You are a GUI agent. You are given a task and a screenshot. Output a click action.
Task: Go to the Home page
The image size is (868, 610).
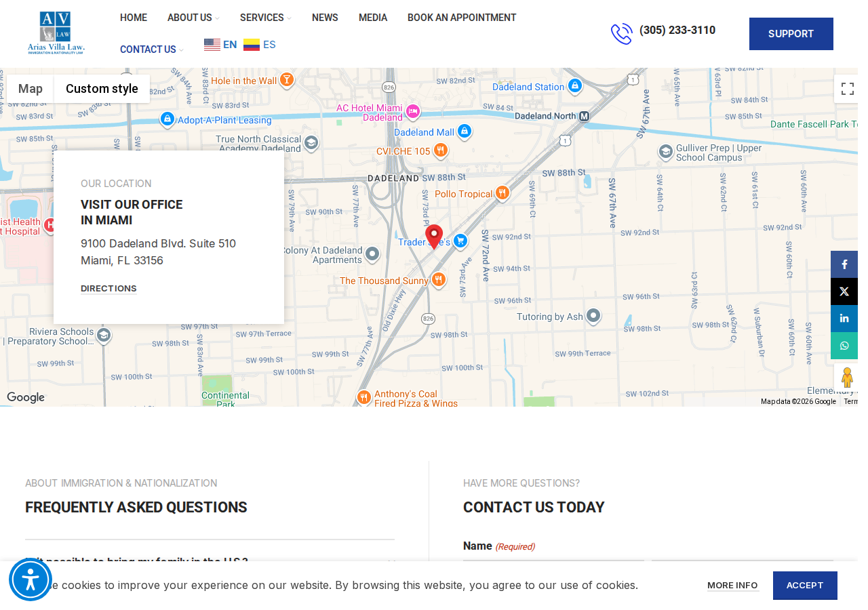[134, 18]
